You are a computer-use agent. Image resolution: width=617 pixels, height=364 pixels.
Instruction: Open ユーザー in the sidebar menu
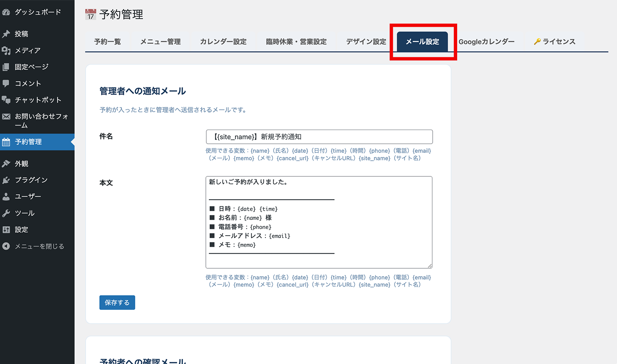(x=28, y=197)
